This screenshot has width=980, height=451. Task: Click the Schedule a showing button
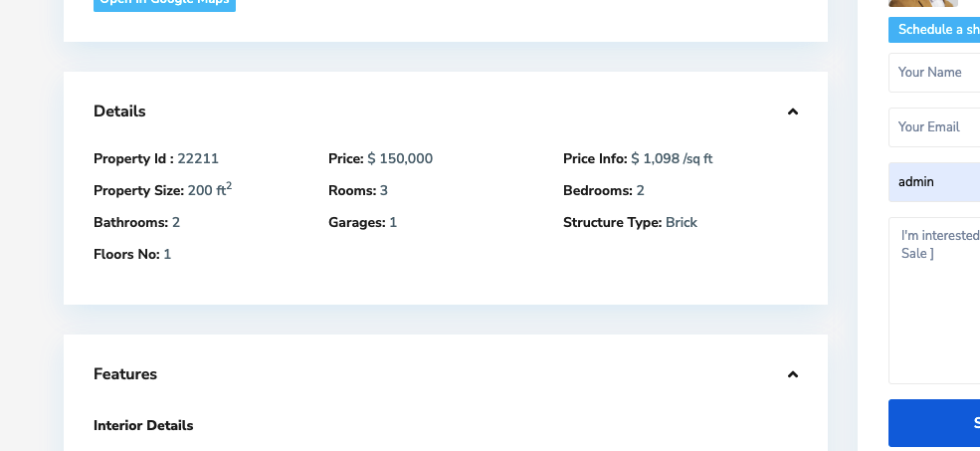pyautogui.click(x=934, y=30)
